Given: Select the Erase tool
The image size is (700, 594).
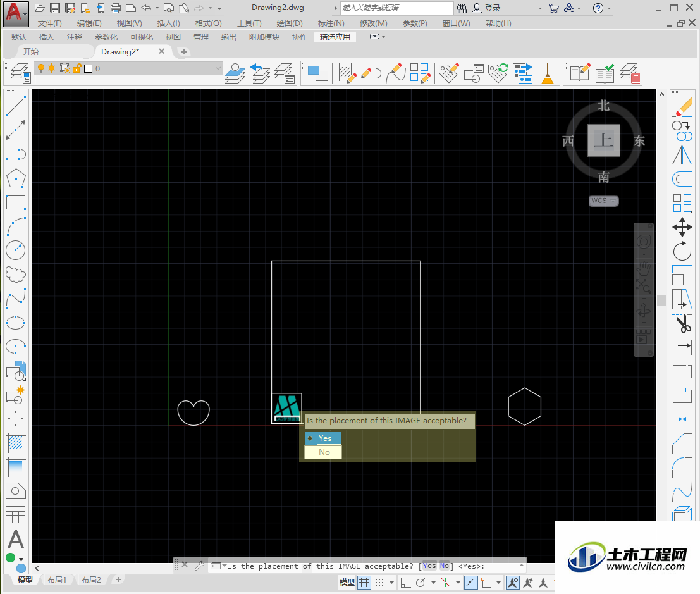Looking at the screenshot, I should tap(682, 107).
